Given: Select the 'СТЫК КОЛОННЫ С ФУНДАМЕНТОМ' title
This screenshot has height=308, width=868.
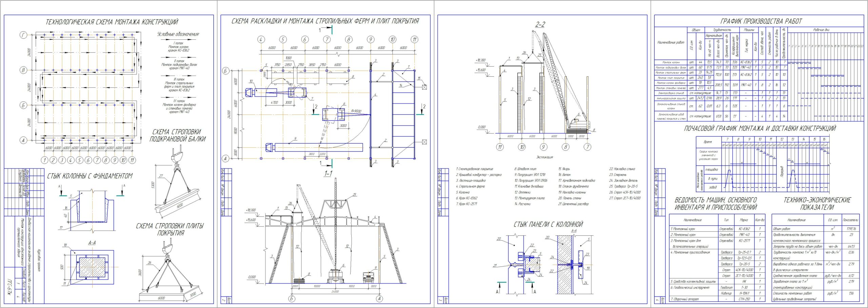Looking at the screenshot, I should [x=90, y=176].
